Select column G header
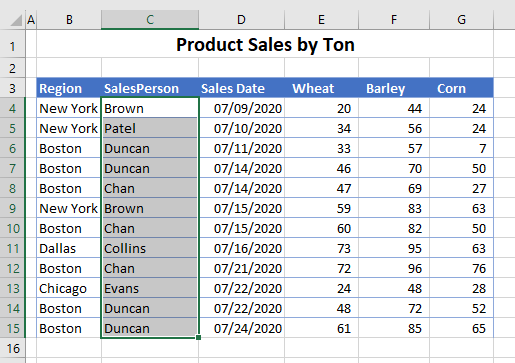515x363 pixels. (461, 20)
